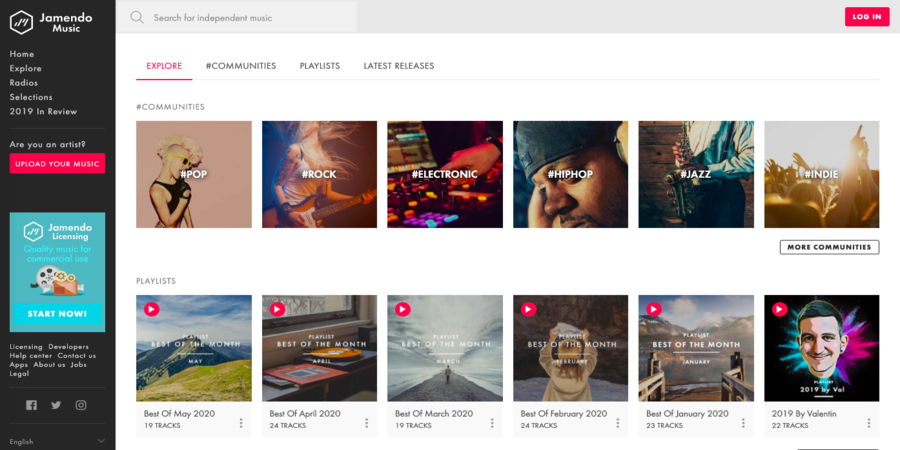Open options menu for Best Of January 2020

tap(743, 423)
